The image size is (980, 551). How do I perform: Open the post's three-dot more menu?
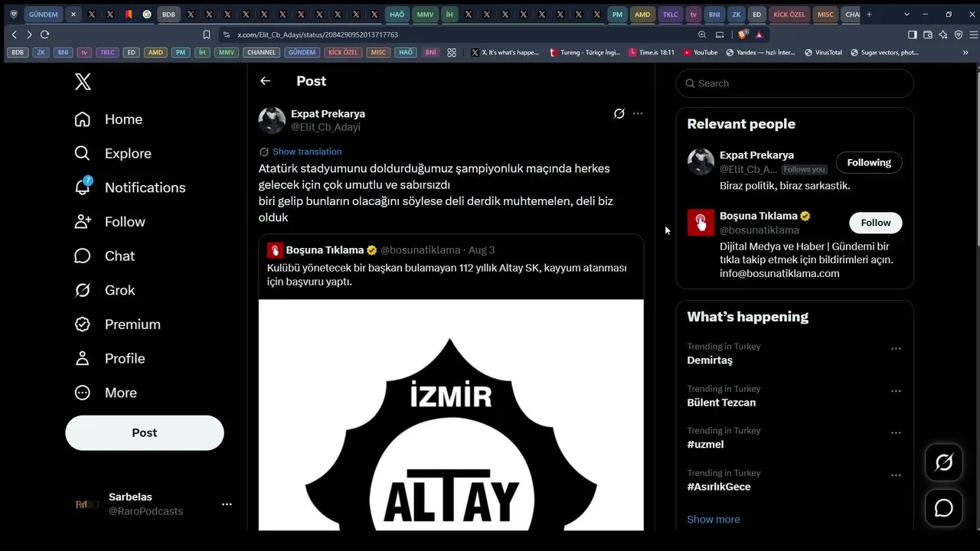click(638, 113)
